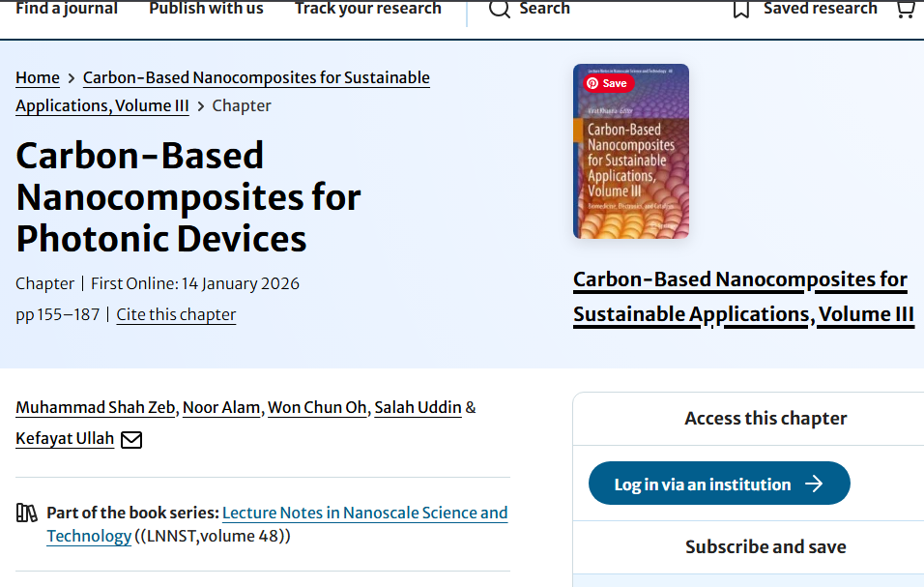
Task: Click the arrow on Log in button
Action: (814, 484)
